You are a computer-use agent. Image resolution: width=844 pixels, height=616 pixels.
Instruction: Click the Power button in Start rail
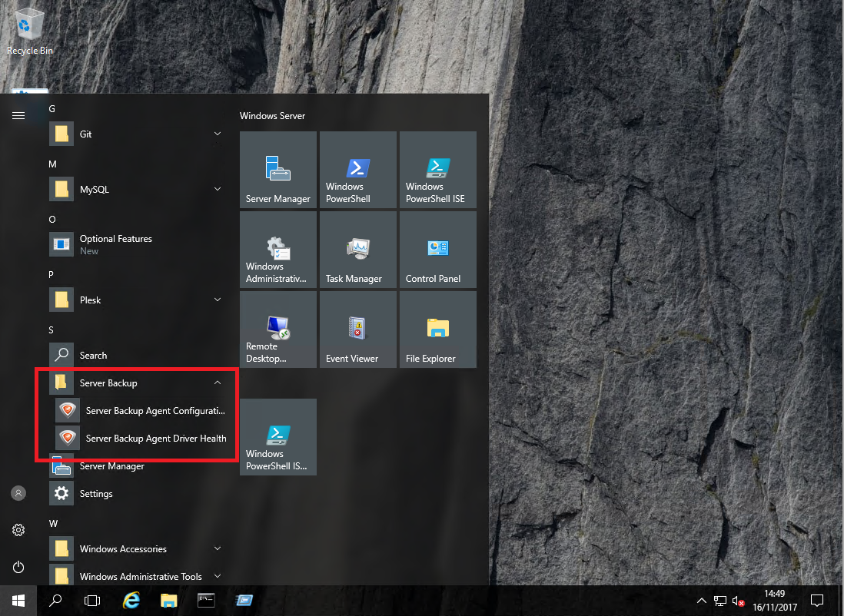click(x=18, y=567)
